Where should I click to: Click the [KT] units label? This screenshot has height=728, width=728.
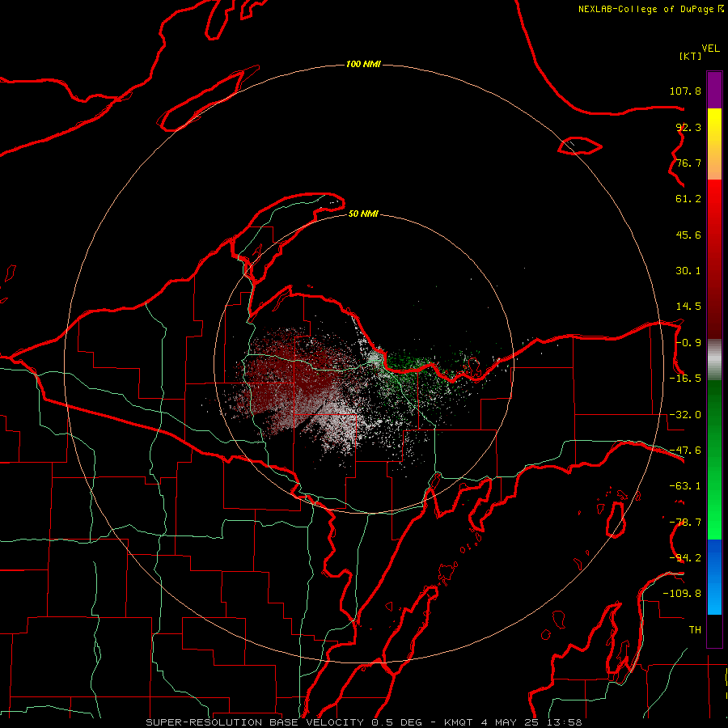coord(691,56)
